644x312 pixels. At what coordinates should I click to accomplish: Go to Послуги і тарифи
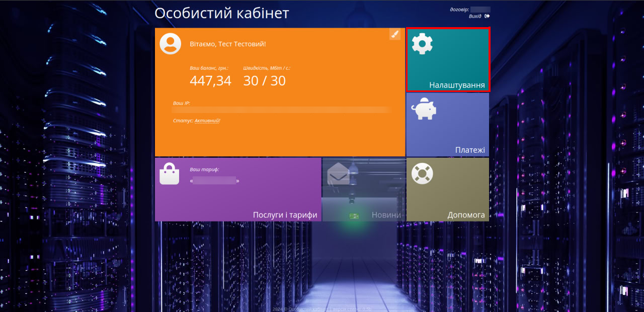point(285,215)
